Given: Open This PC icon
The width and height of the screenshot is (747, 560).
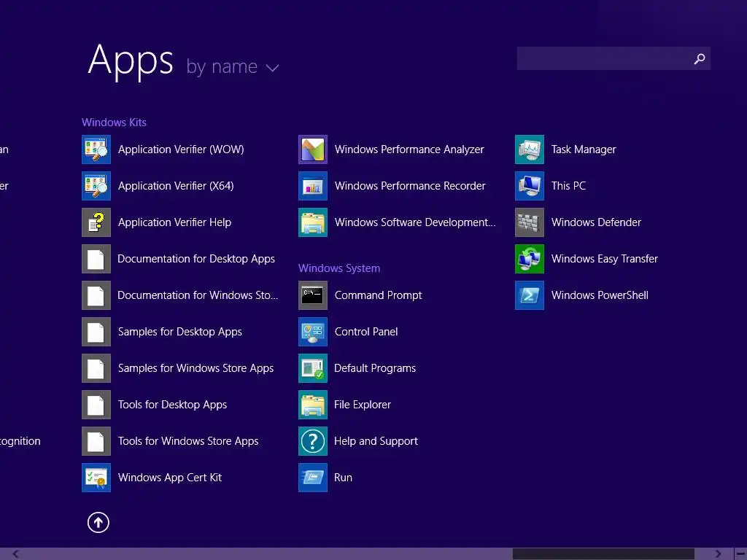Looking at the screenshot, I should 530,186.
